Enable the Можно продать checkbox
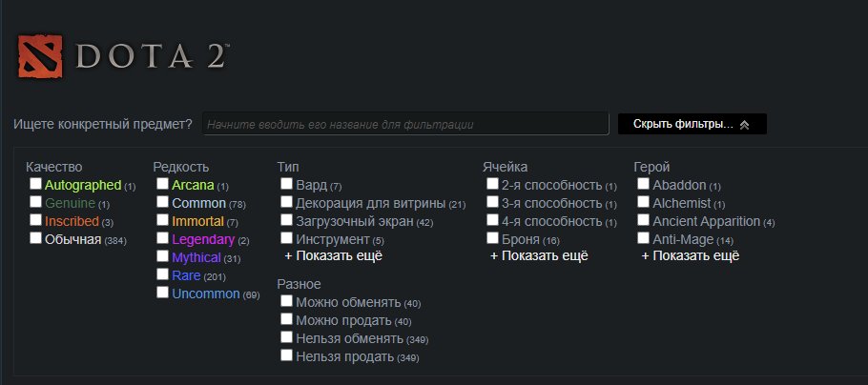 pos(286,319)
